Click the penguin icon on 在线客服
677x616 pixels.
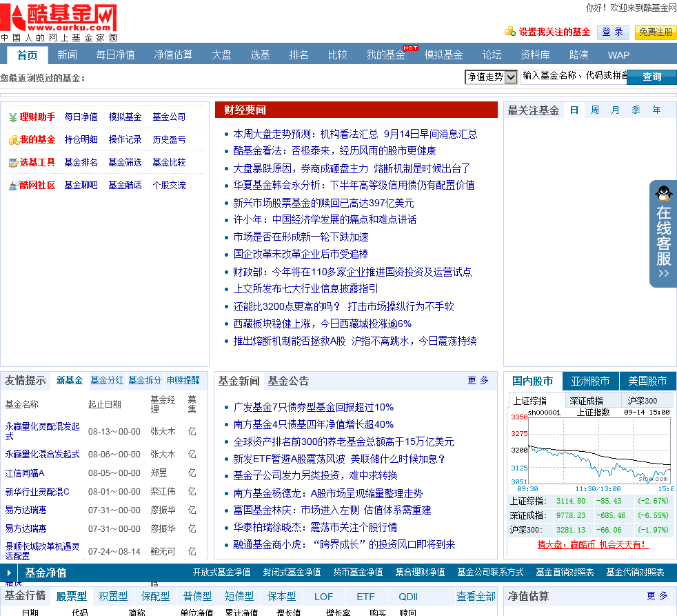[x=664, y=194]
